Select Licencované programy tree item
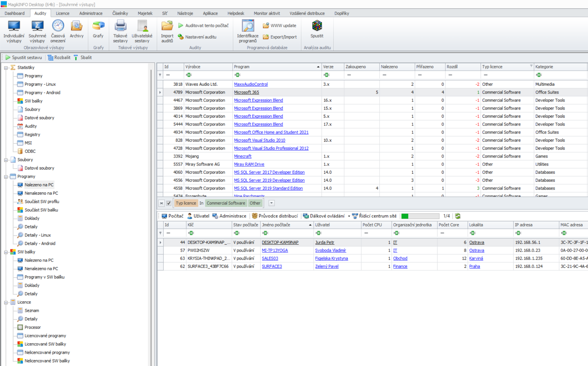588x366 pixels. (45, 336)
